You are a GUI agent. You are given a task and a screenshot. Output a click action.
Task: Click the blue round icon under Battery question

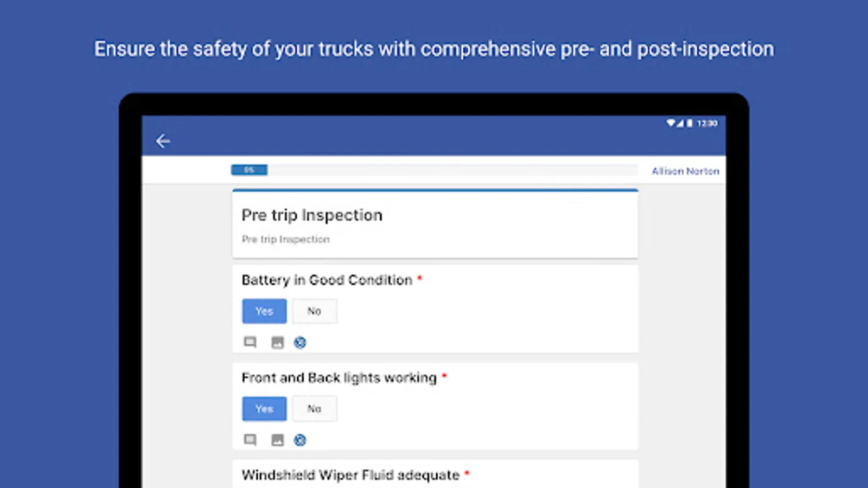point(300,342)
